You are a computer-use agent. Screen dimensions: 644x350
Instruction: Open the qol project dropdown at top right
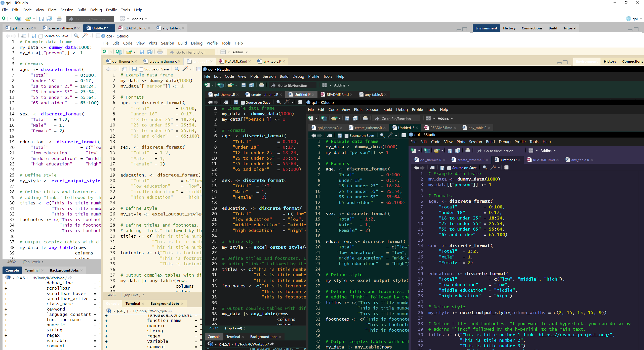[634, 19]
